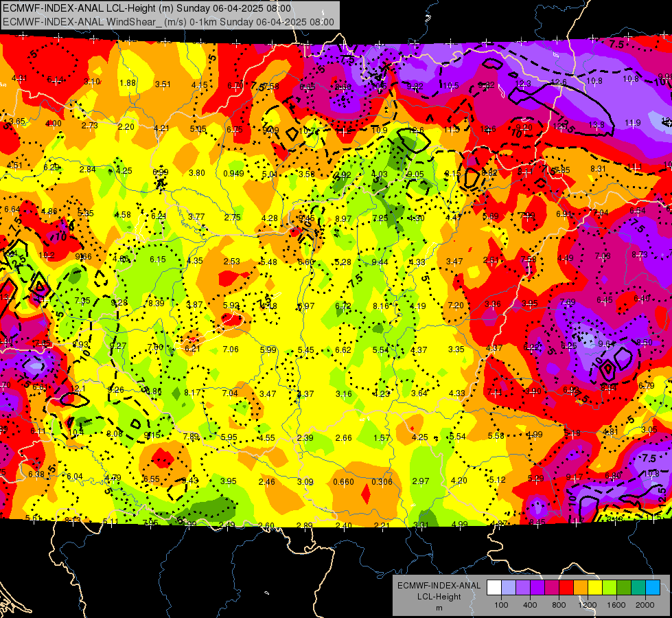Click the grid value 6.15
This screenshot has width=672, height=618.
[x=158, y=260]
